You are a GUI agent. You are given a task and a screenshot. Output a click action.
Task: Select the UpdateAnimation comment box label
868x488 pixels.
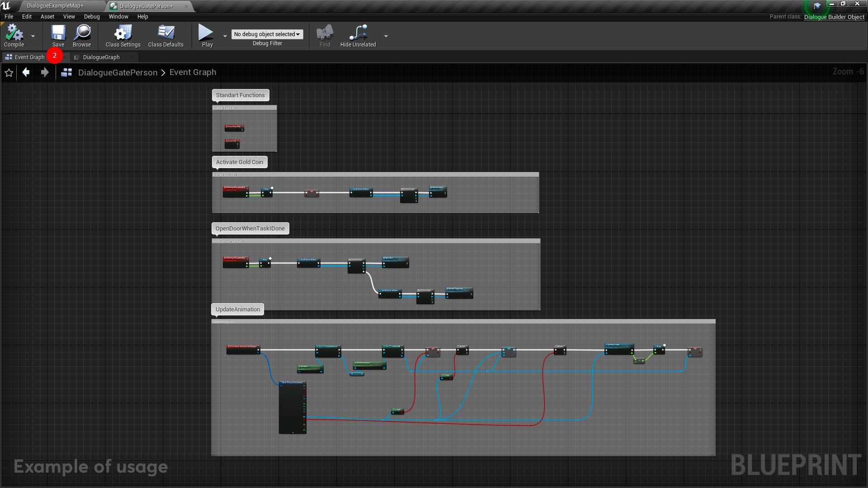point(238,310)
